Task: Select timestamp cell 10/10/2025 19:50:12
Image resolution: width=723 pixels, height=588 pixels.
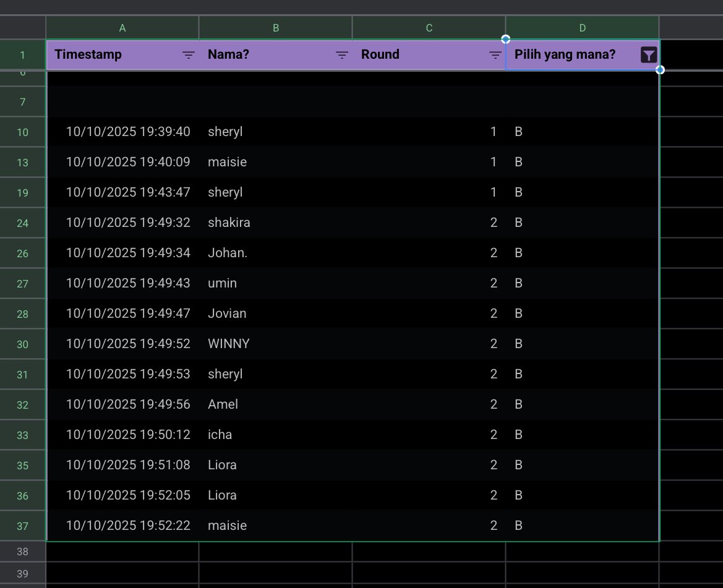Action: (122, 435)
